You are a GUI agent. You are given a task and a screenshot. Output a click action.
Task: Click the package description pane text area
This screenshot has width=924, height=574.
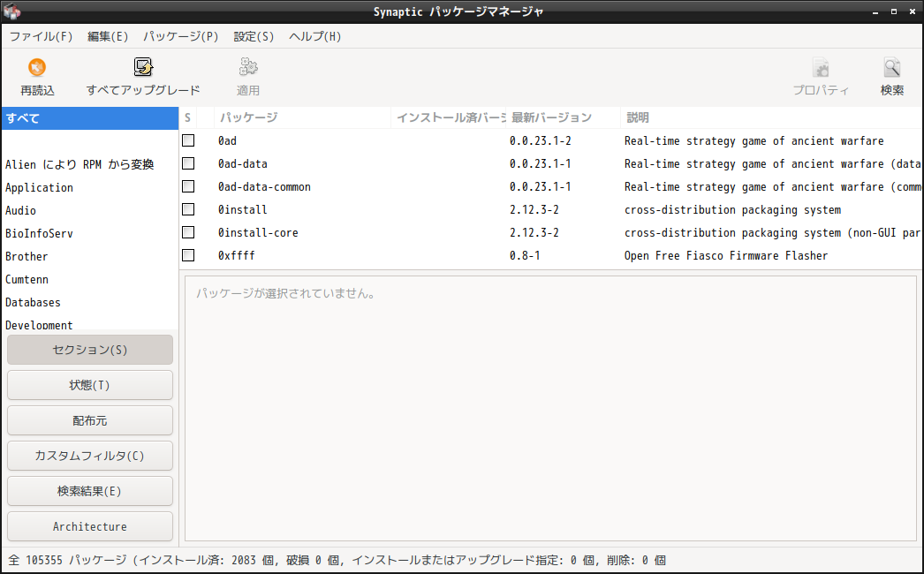550,408
